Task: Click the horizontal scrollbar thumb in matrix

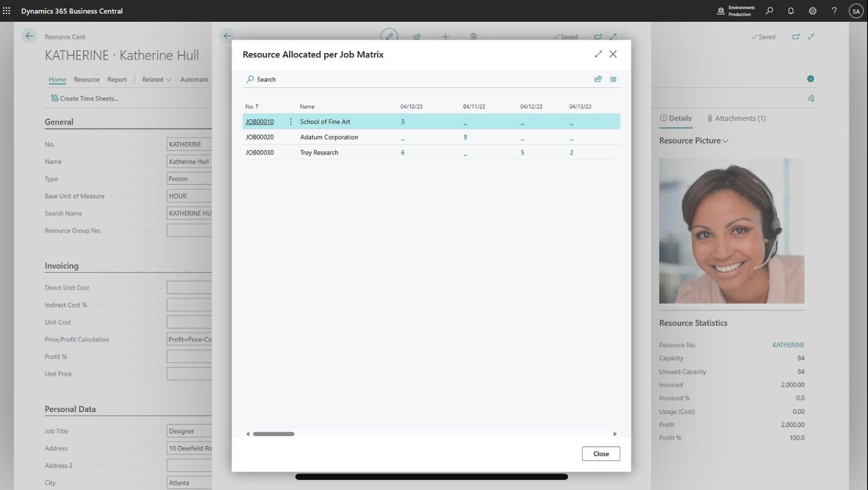Action: point(273,434)
